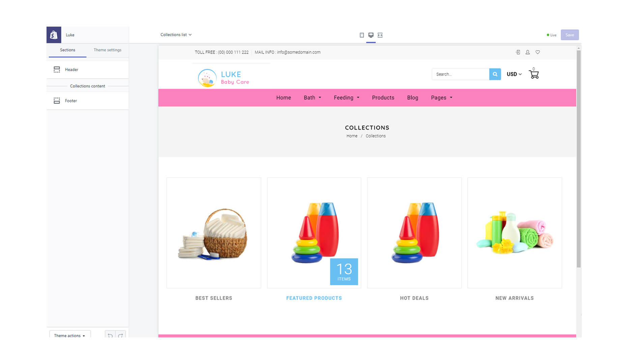Open the Footer section icon
This screenshot has width=627, height=364.
pyautogui.click(x=57, y=100)
